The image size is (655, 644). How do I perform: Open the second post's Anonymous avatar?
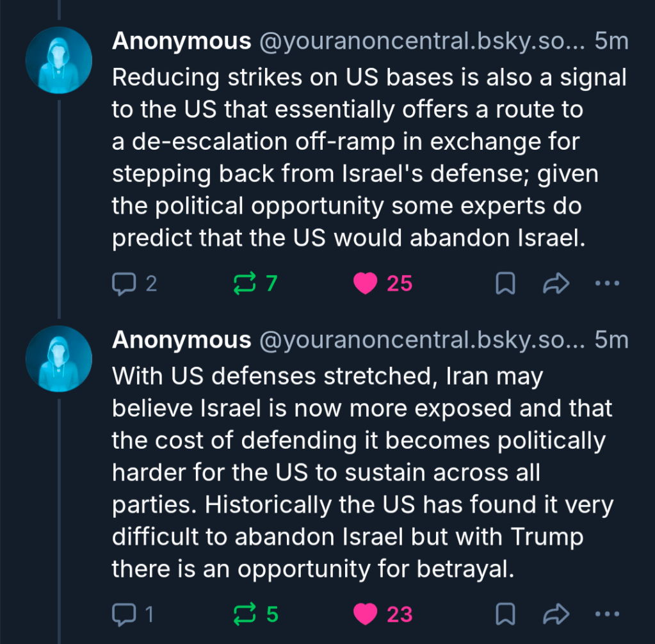[x=59, y=358]
